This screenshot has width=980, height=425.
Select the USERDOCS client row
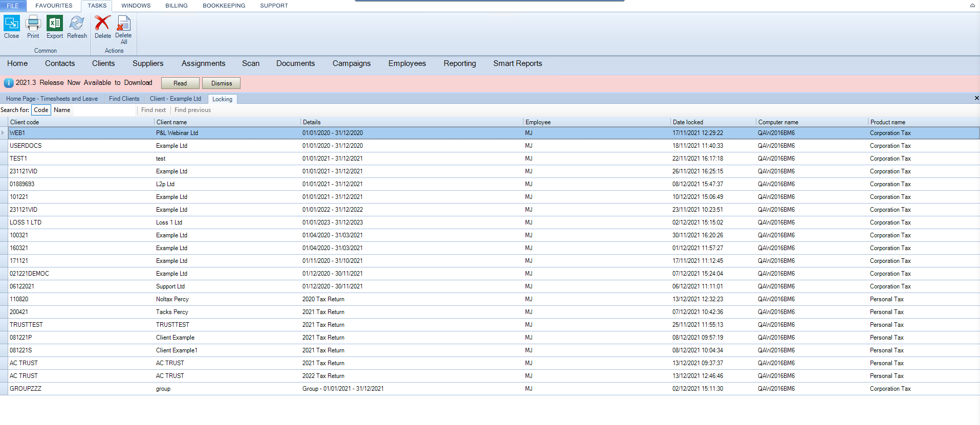pos(494,146)
